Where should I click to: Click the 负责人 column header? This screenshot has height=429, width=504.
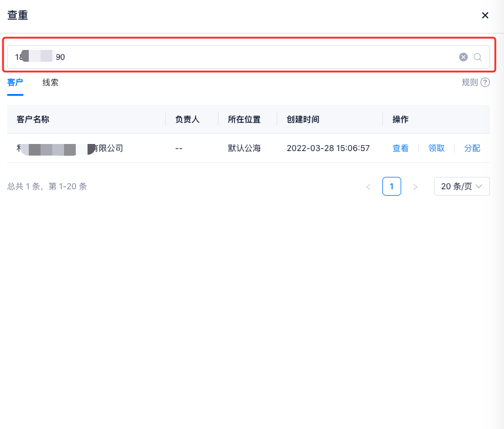coord(187,119)
